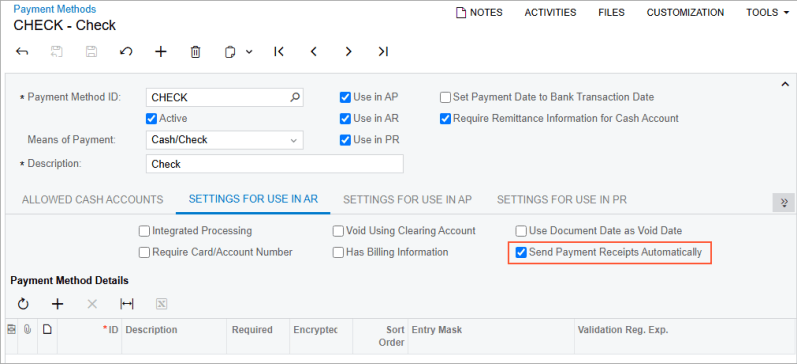Open the Means of Payment dropdown
This screenshot has height=364, width=797.
tap(225, 140)
